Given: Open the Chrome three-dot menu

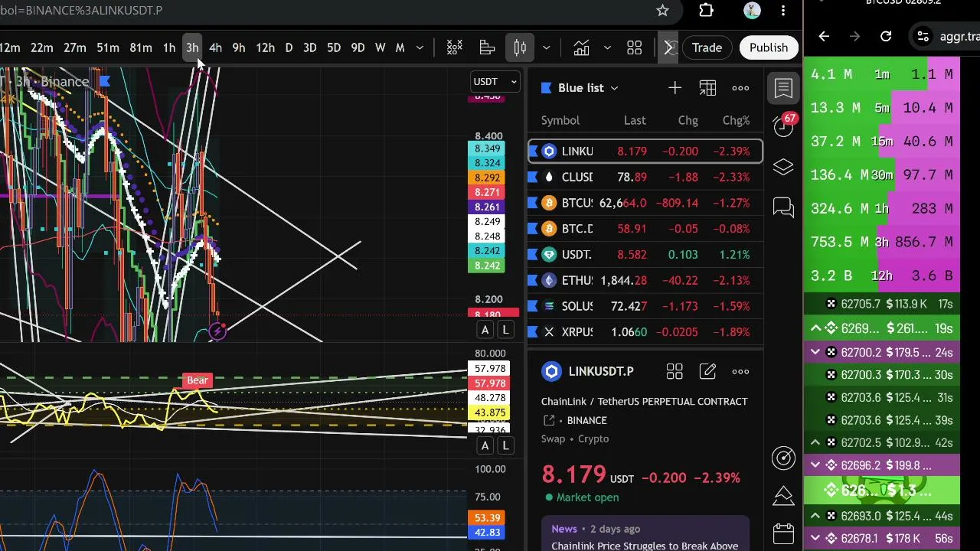Looking at the screenshot, I should pos(783,11).
